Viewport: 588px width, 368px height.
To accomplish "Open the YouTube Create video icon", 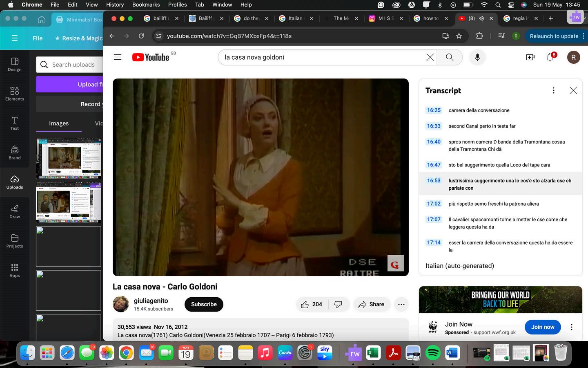I will [530, 57].
